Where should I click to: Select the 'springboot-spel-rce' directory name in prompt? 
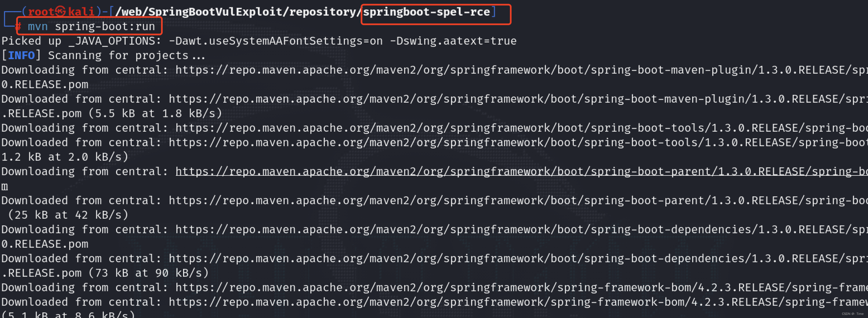426,12
